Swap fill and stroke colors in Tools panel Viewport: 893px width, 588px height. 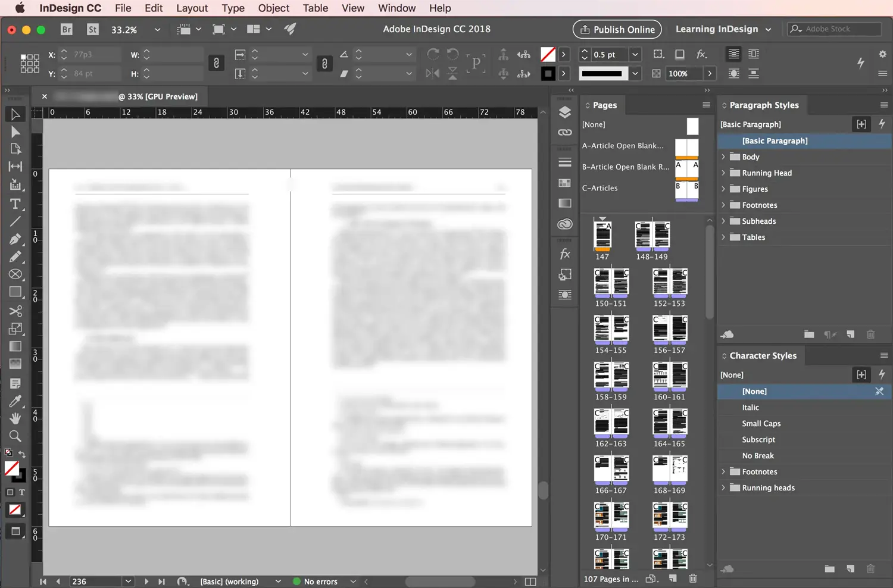point(21,454)
